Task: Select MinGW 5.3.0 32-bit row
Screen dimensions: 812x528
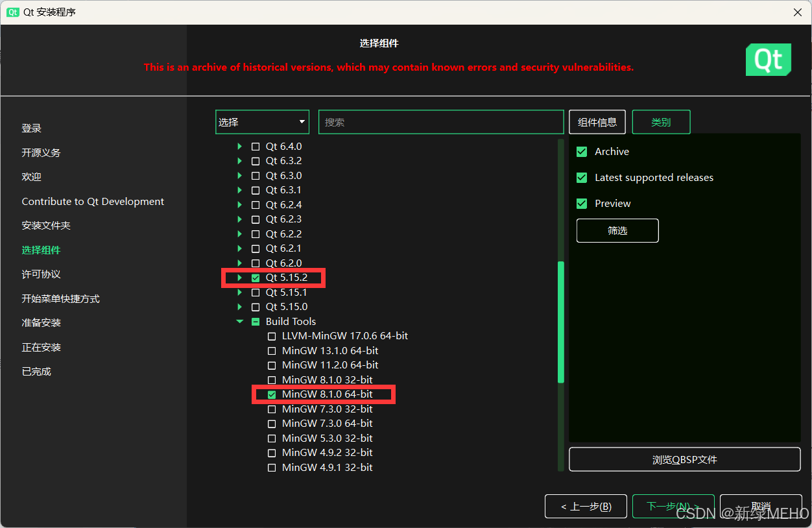Action: [x=328, y=438]
